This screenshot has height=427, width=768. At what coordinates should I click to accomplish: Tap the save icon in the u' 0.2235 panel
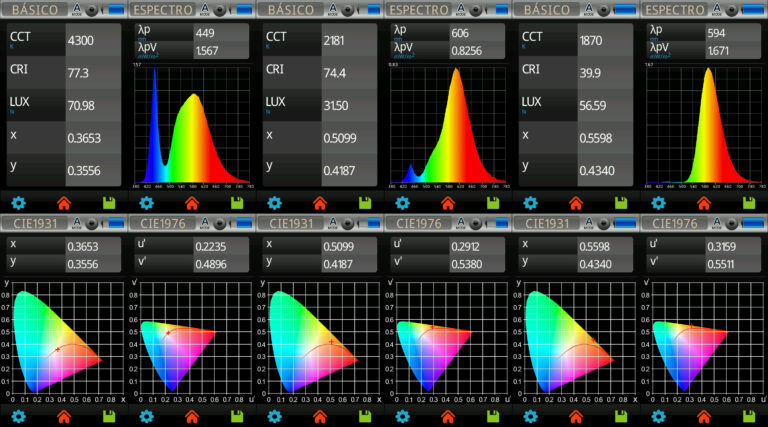237,416
